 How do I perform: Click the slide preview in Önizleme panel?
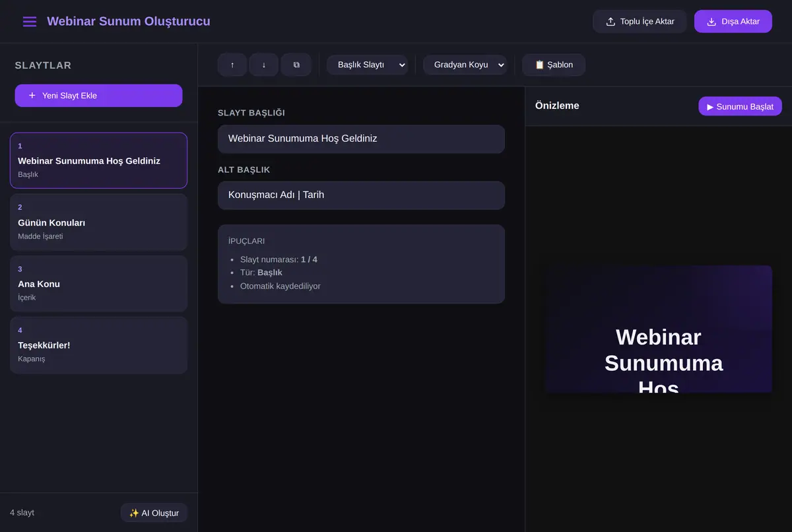[x=659, y=329]
